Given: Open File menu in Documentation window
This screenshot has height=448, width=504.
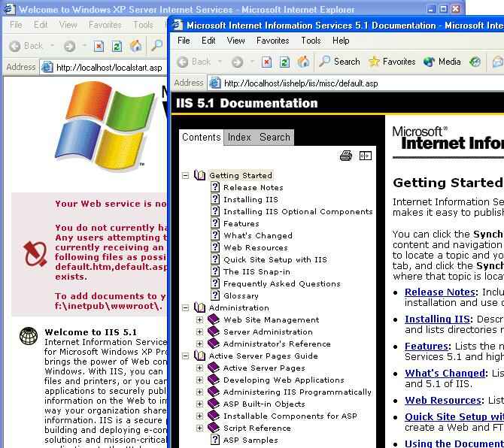Looking at the screenshot, I should click(184, 41).
